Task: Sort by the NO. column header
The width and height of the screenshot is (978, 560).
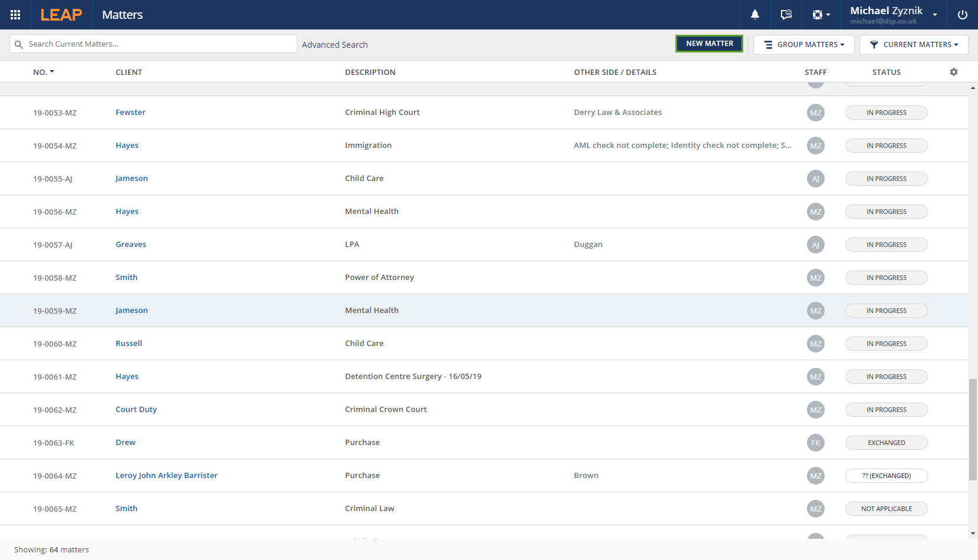Action: pos(43,72)
